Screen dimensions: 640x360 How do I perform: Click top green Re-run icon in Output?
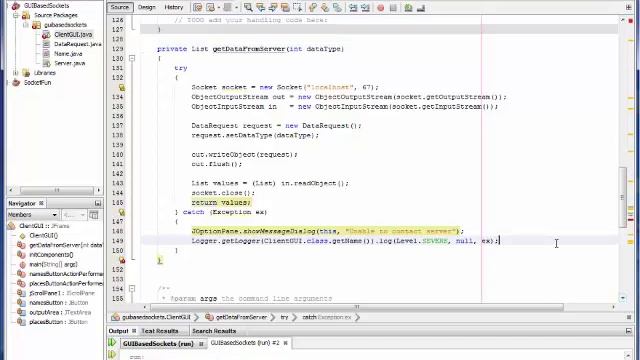point(112,343)
